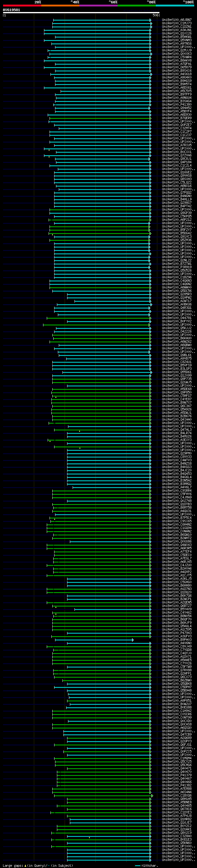Select hit label UniRef100_Q40471
Viewport: 197px width, 868px height.
177,768
